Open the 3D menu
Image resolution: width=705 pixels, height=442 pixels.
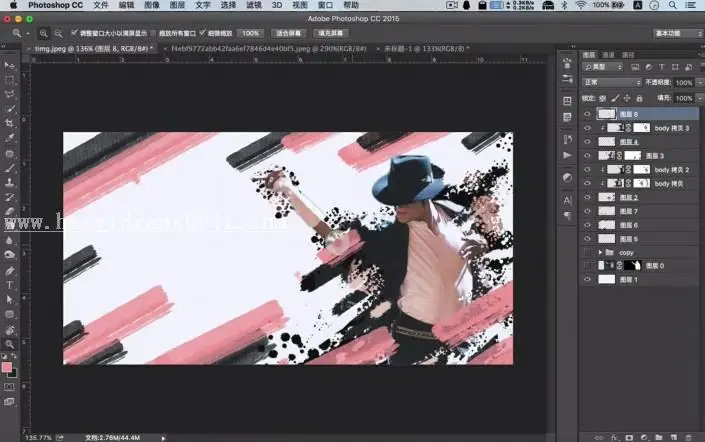click(x=277, y=5)
